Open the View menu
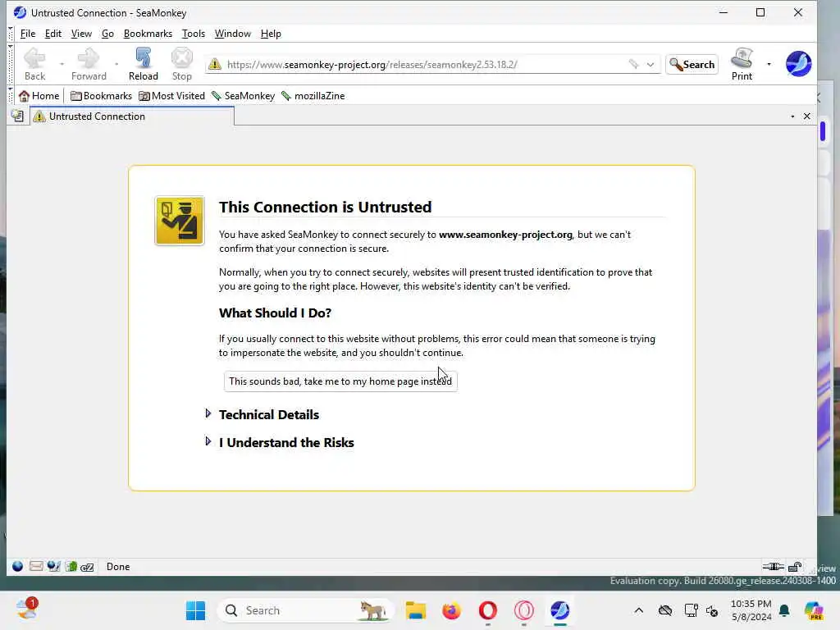Screen dimensions: 840x630 (81, 33)
